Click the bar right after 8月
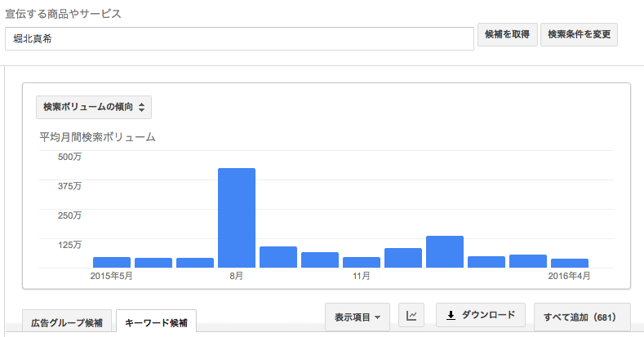This screenshot has width=644, height=337. 278,257
